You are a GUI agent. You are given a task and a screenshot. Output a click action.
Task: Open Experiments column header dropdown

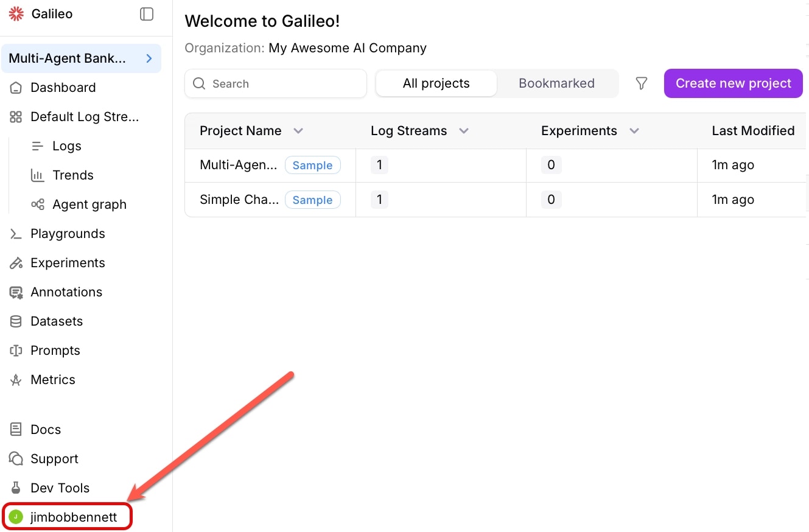(634, 131)
